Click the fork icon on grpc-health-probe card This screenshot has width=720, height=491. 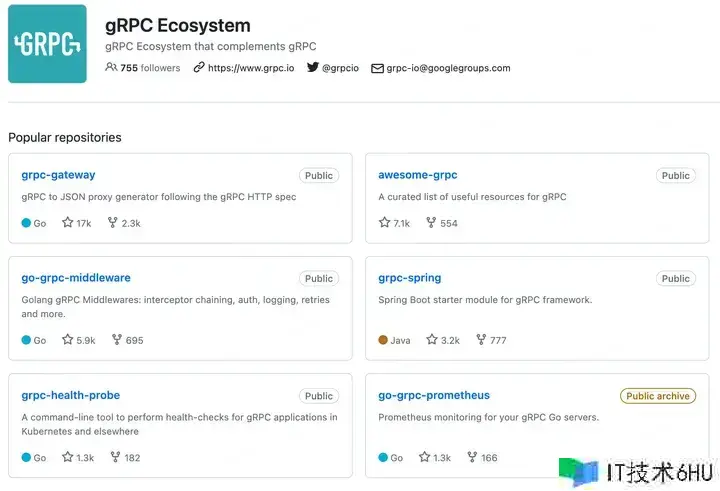pos(115,457)
